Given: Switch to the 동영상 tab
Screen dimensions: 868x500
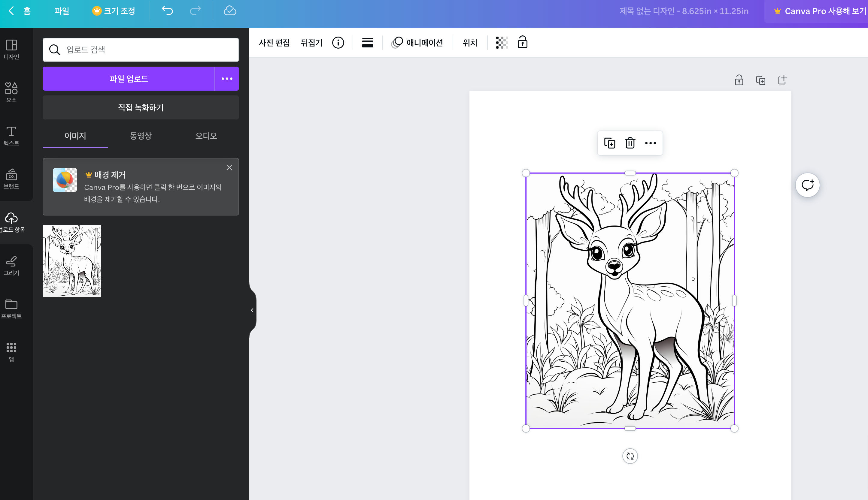Looking at the screenshot, I should (141, 136).
